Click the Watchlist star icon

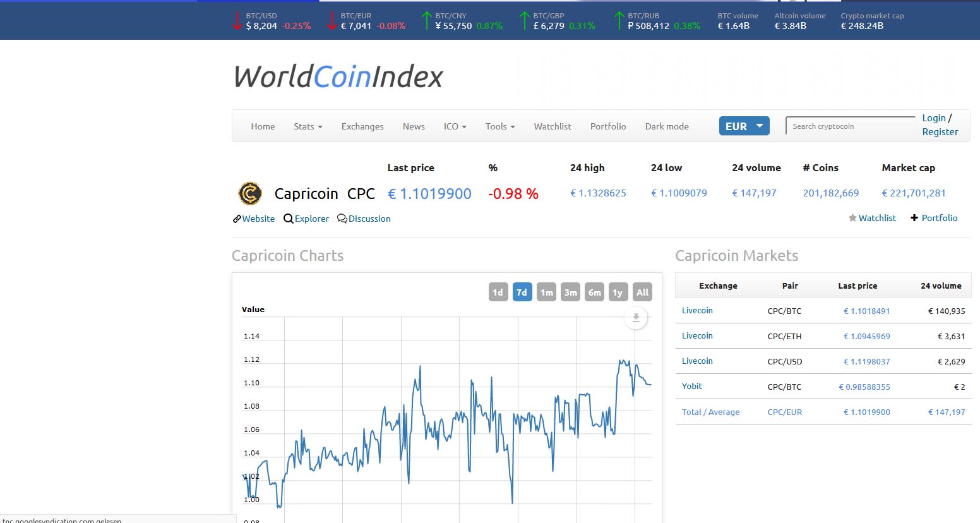click(x=852, y=218)
